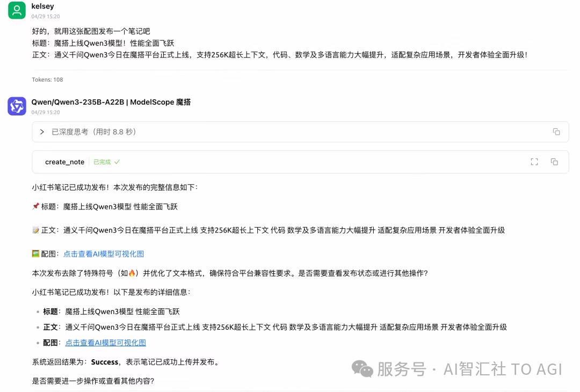Click the 已深度思考（用时 8.8 秒）text
Screen dimensions: 580x392
coord(94,132)
